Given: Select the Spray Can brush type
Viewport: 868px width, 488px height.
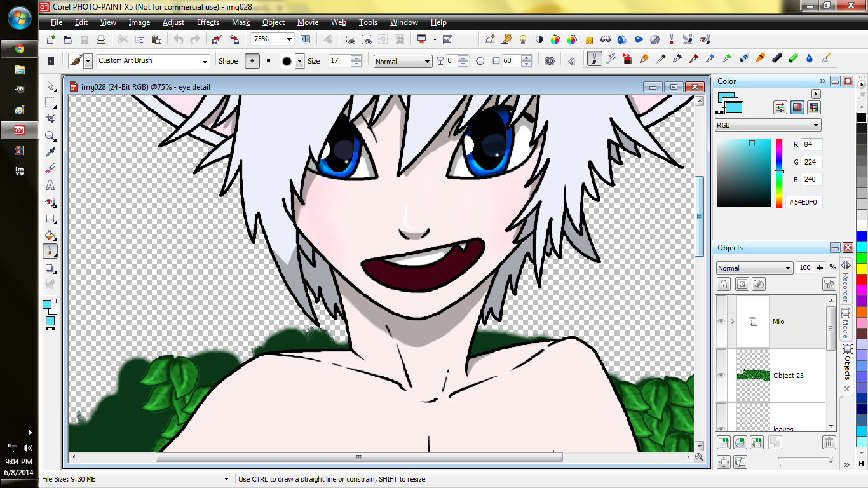Looking at the screenshot, I should point(627,59).
